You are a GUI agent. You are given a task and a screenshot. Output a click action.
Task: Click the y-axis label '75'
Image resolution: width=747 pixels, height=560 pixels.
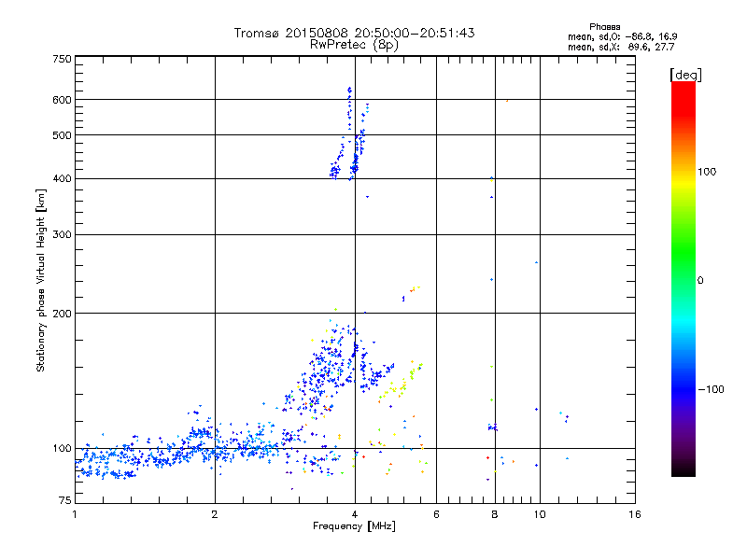tap(65, 500)
